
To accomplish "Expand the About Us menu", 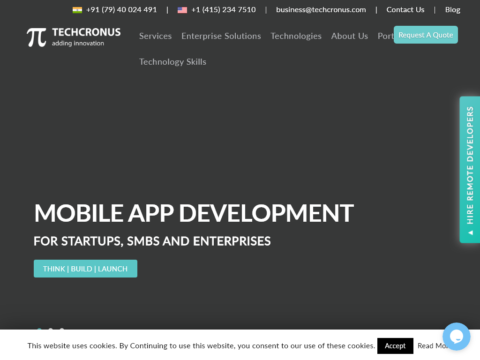I will 349,36.
